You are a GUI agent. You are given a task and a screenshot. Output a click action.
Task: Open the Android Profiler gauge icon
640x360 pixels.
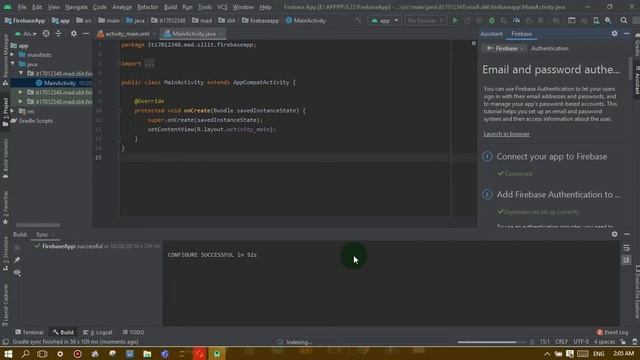pyautogui.click(x=516, y=20)
